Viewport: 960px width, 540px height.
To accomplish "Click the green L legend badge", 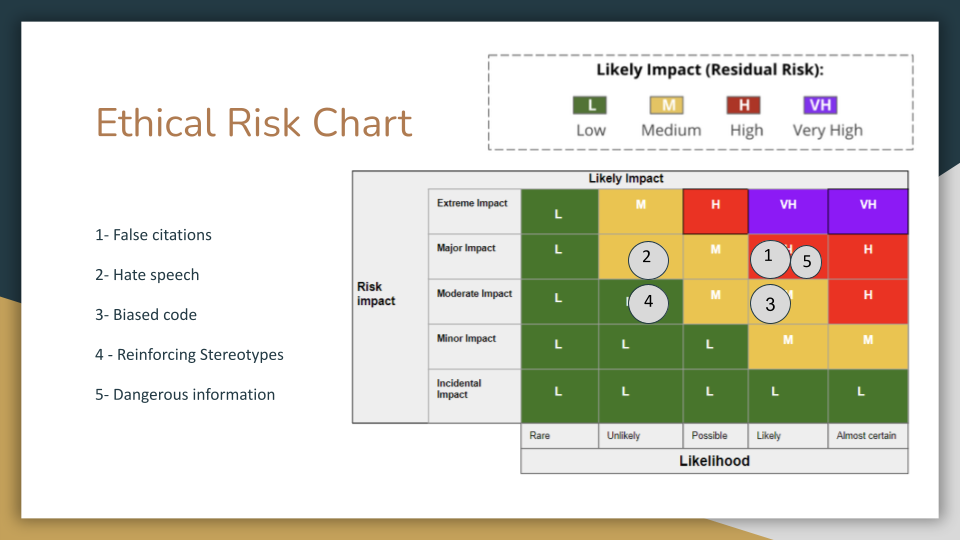I will tap(590, 105).
